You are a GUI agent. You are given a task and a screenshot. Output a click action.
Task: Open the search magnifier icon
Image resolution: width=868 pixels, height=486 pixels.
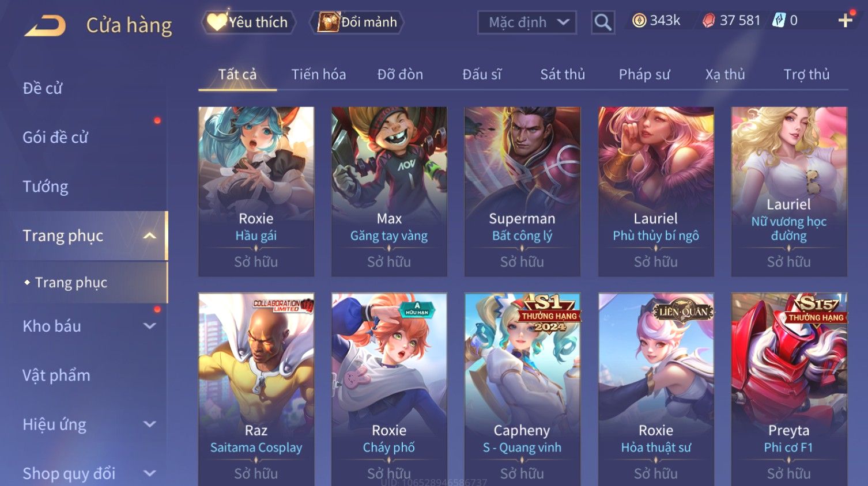pyautogui.click(x=603, y=22)
